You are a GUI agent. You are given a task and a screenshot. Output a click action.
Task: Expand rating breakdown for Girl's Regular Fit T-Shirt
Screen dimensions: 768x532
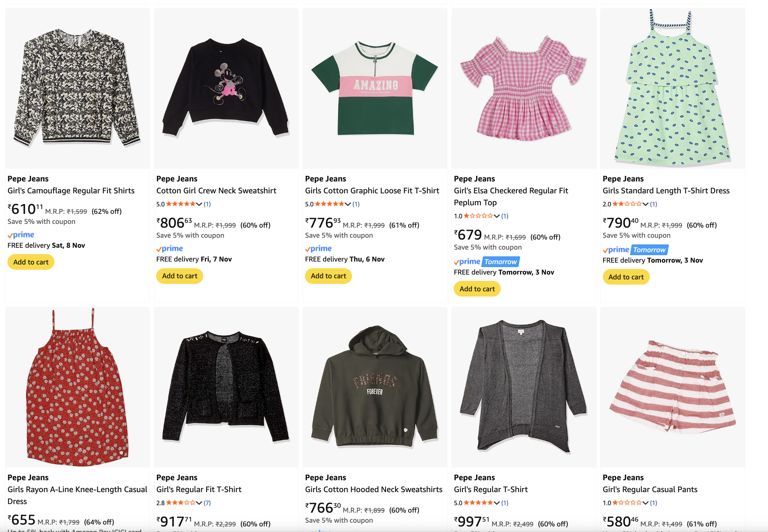tap(199, 503)
